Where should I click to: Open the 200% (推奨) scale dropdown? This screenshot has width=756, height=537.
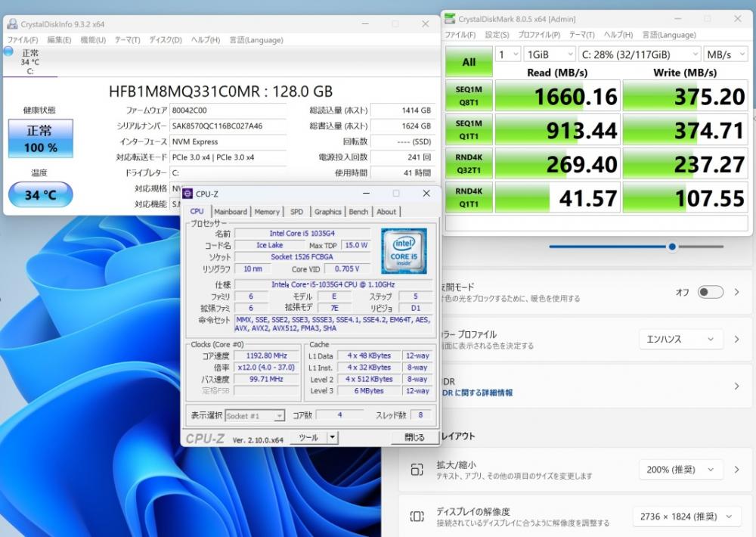[x=681, y=470]
